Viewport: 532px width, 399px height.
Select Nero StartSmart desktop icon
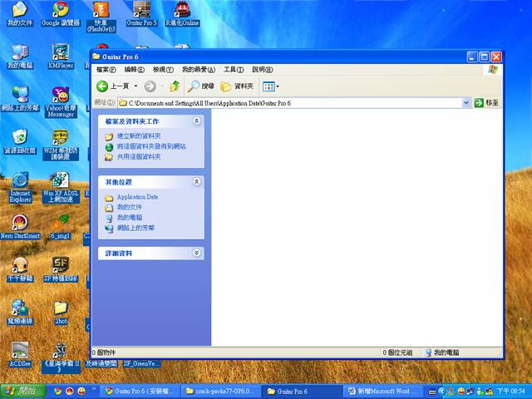coord(20,227)
